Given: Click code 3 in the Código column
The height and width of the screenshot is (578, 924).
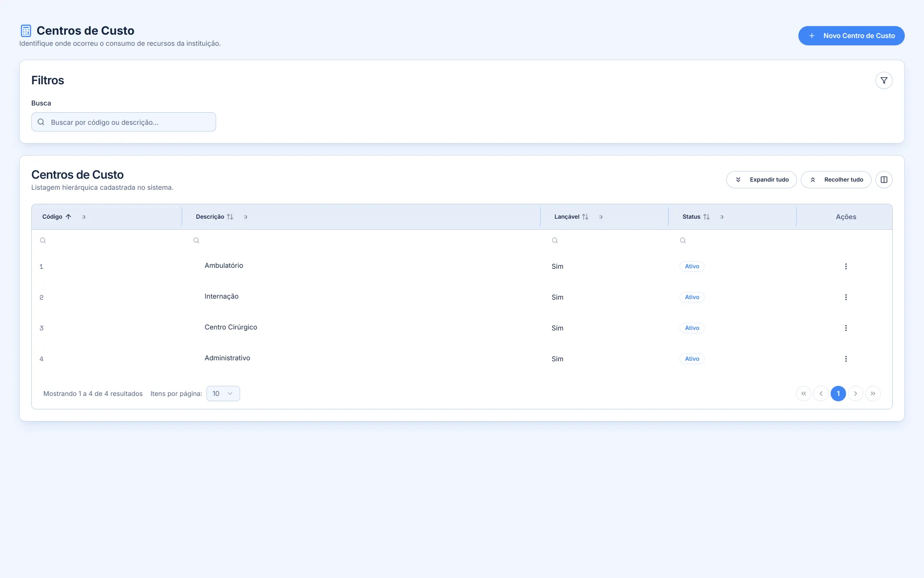Looking at the screenshot, I should pos(41,328).
